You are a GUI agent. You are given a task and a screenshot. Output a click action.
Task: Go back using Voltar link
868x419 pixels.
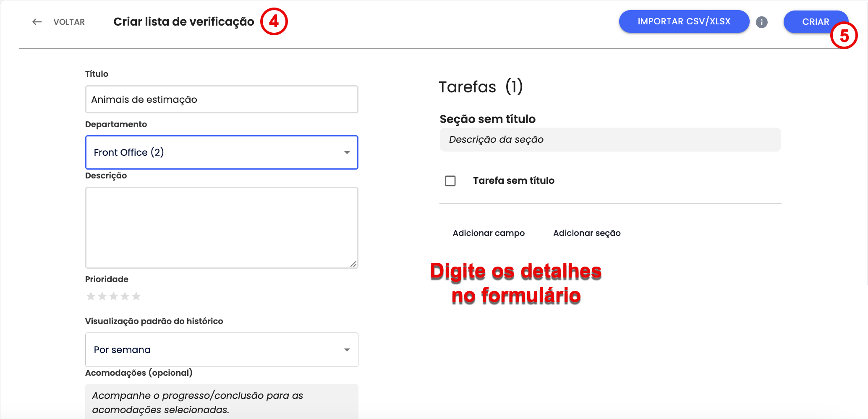69,22
